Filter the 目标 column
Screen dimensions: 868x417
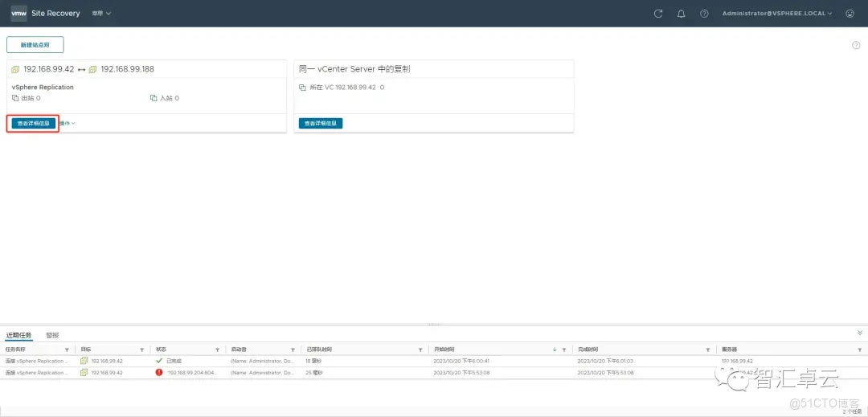142,350
